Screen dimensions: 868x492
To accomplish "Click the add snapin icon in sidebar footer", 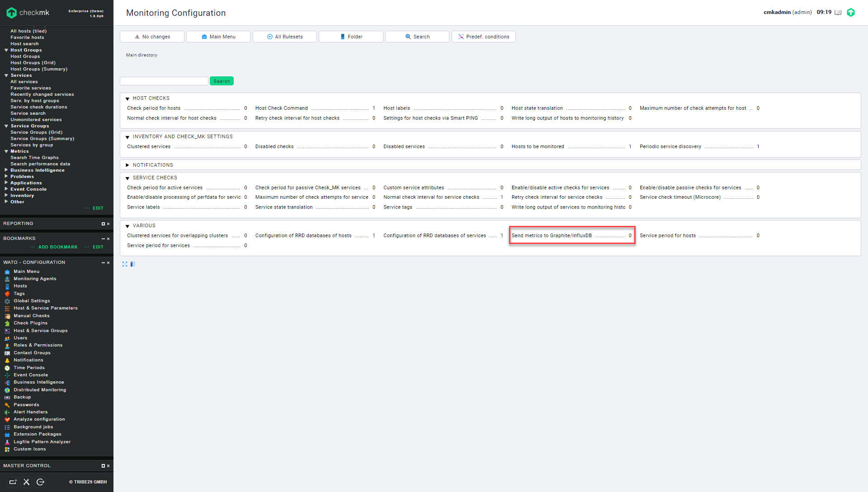I will coord(13,482).
